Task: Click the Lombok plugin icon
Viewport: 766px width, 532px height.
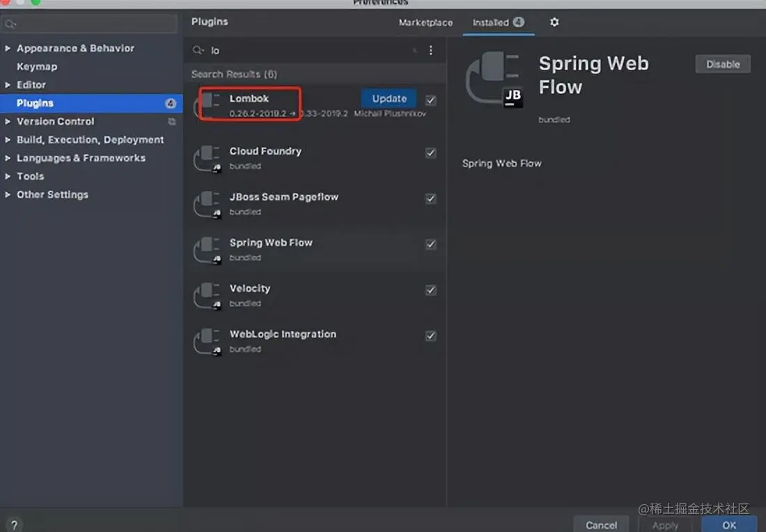Action: click(209, 105)
